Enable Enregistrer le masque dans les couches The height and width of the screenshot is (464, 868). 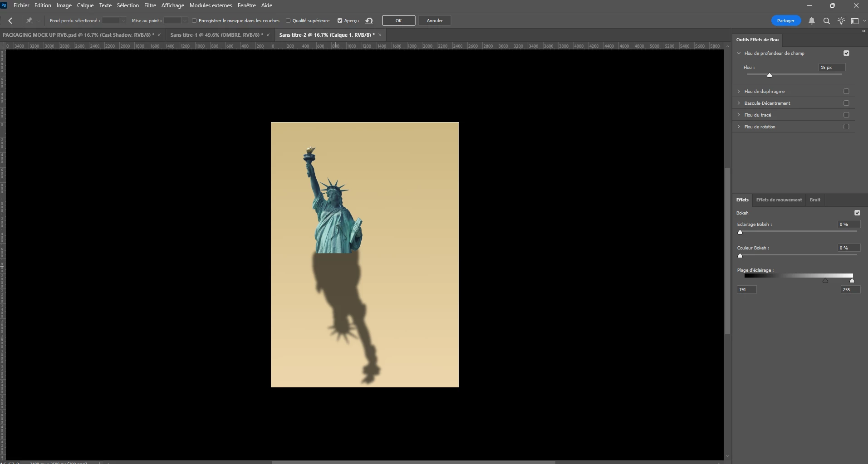point(194,20)
